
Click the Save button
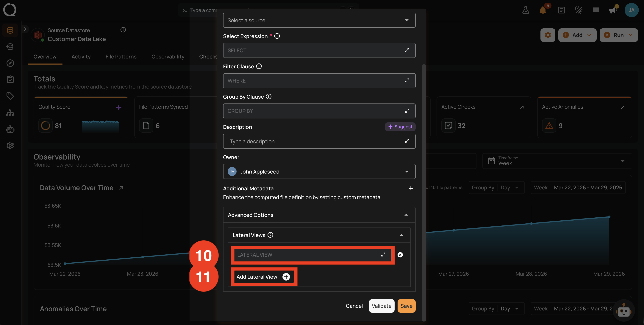click(406, 306)
